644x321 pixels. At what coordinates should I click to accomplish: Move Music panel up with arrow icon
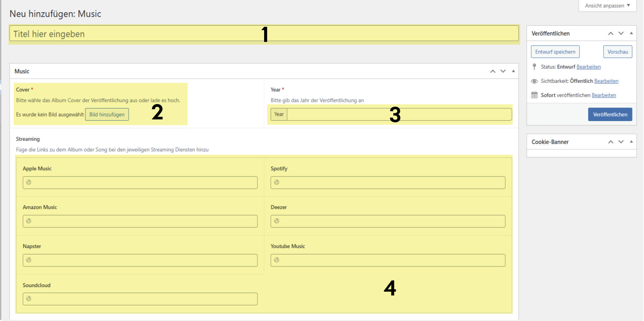coord(493,71)
